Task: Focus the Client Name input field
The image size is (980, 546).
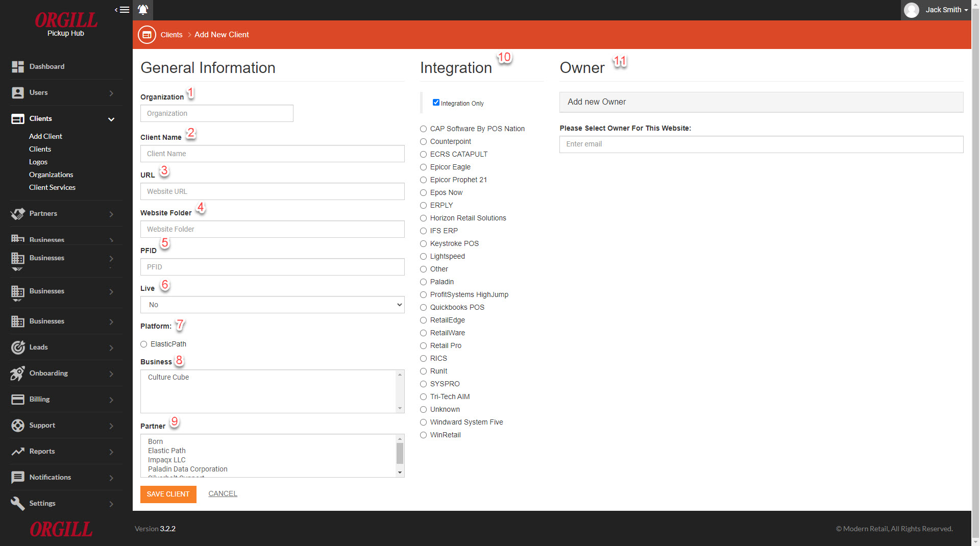Action: coord(273,154)
